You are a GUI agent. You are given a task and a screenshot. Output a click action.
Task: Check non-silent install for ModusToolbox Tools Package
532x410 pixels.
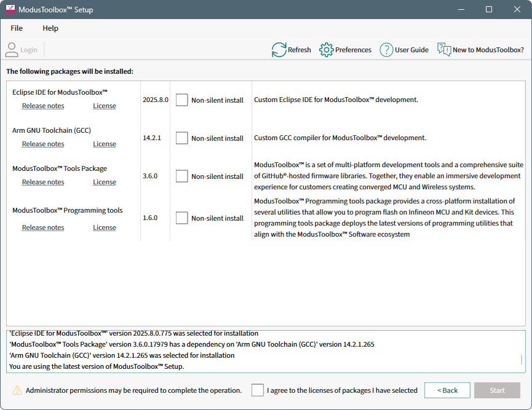pyautogui.click(x=181, y=176)
